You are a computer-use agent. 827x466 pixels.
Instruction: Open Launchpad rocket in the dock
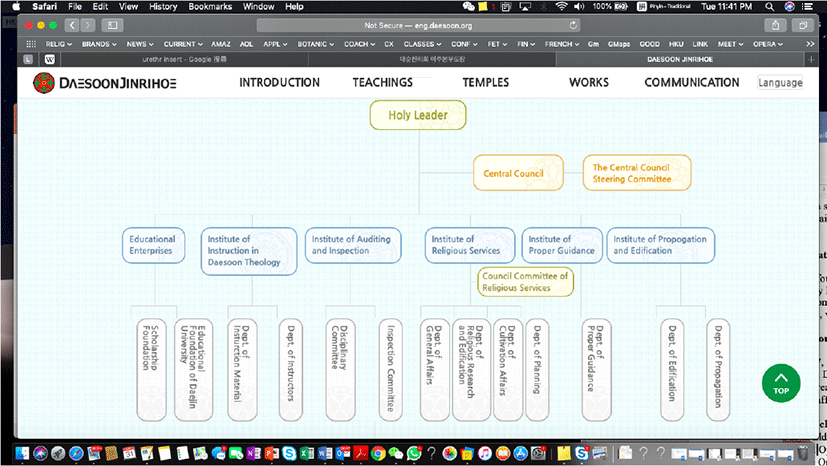pyautogui.click(x=58, y=453)
